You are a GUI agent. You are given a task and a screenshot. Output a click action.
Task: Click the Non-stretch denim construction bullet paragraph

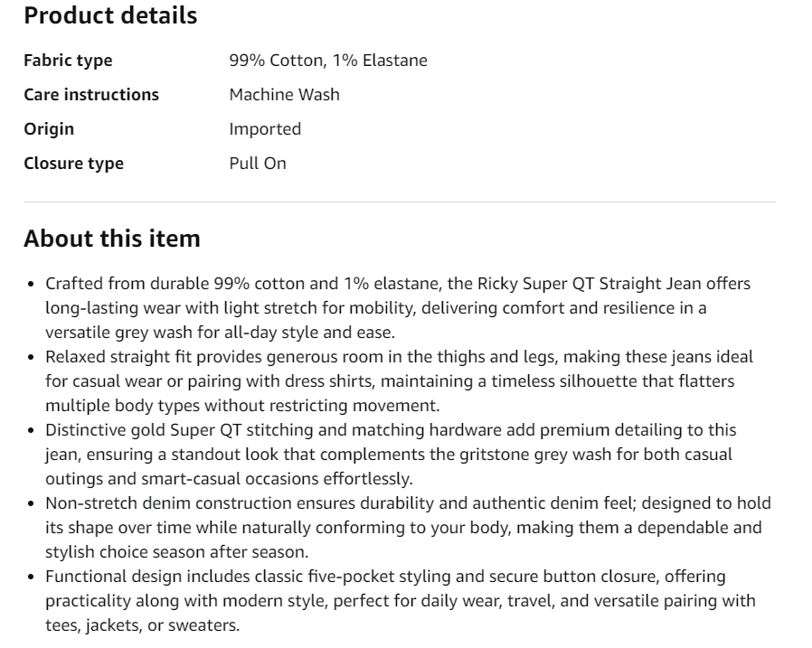[x=407, y=527]
